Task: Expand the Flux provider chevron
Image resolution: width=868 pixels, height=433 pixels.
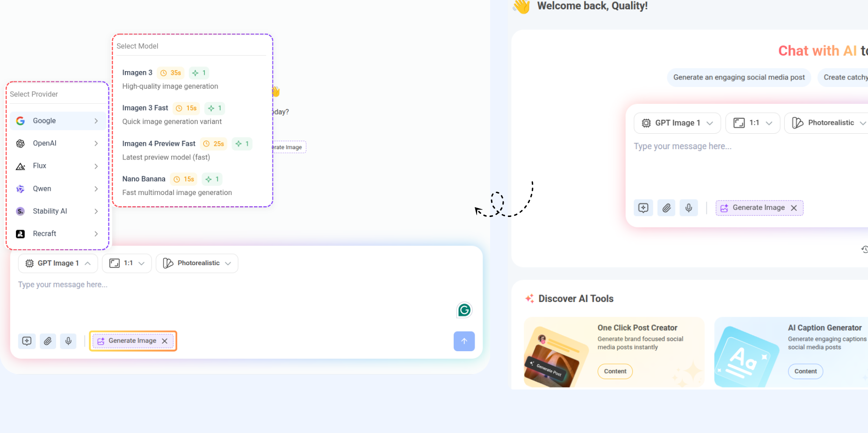Action: pyautogui.click(x=96, y=166)
